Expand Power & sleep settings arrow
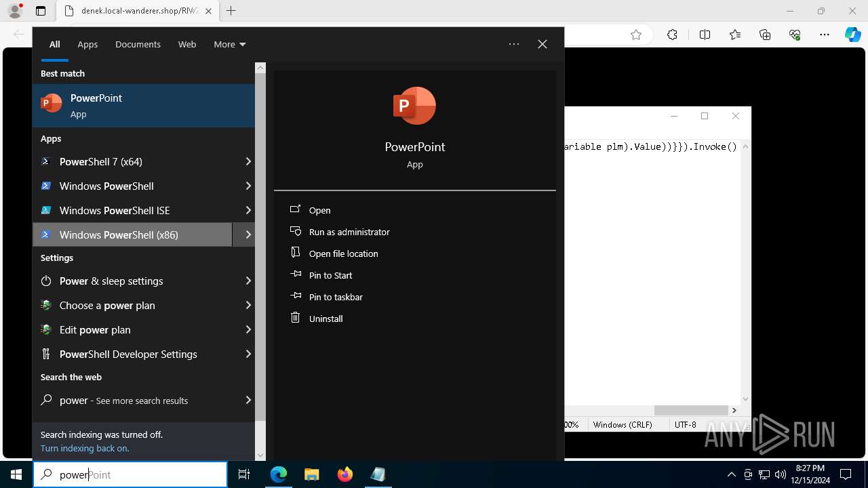Screen dimensions: 868x488 point(248,281)
